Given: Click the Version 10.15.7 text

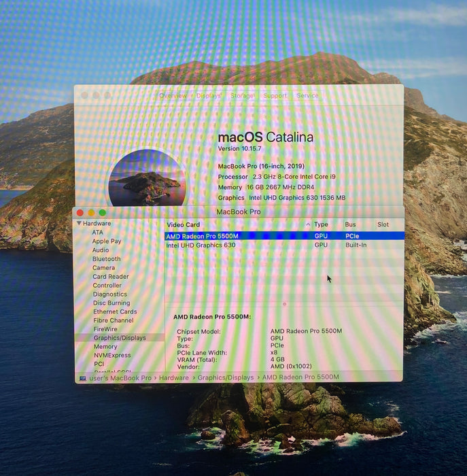Looking at the screenshot, I should coord(239,148).
